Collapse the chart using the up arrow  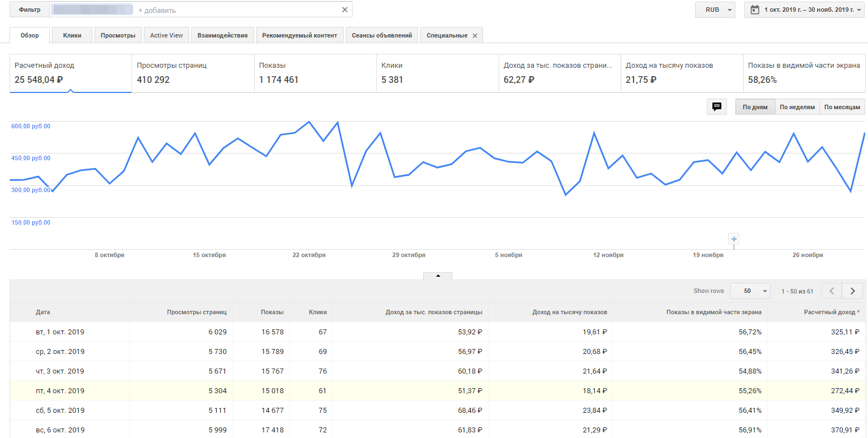pos(438,276)
